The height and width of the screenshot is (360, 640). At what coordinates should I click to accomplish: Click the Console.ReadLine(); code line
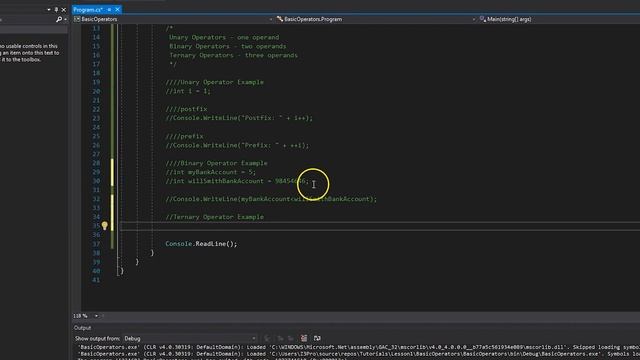(201, 244)
